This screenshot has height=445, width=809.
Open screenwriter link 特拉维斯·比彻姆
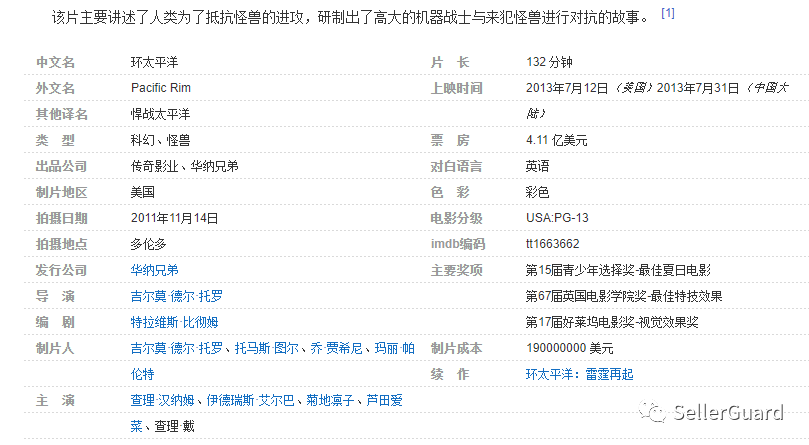(174, 322)
